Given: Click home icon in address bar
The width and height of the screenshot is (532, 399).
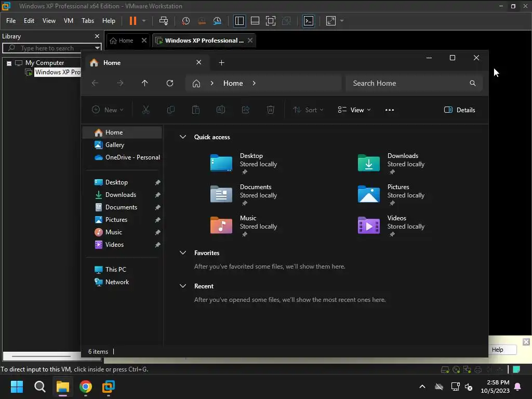Looking at the screenshot, I should click(x=196, y=84).
